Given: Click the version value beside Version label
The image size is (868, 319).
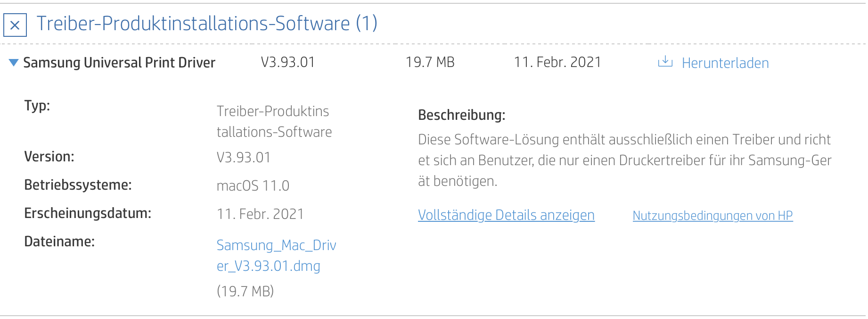Looking at the screenshot, I should tap(243, 158).
